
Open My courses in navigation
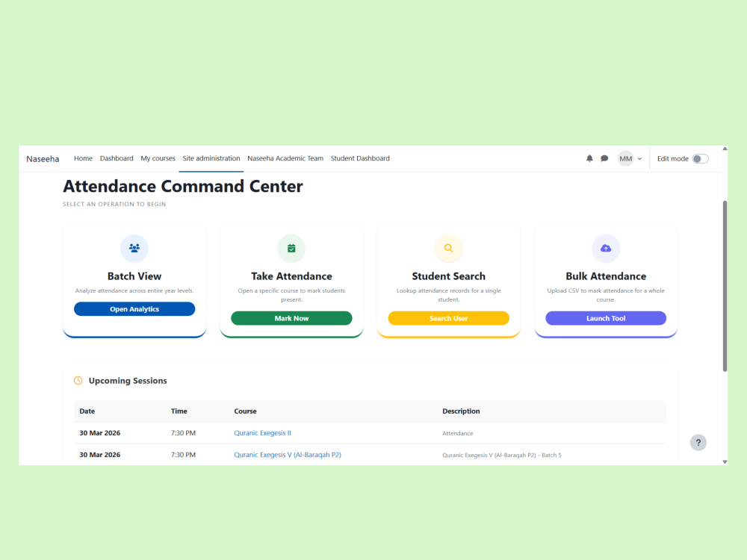tap(158, 158)
